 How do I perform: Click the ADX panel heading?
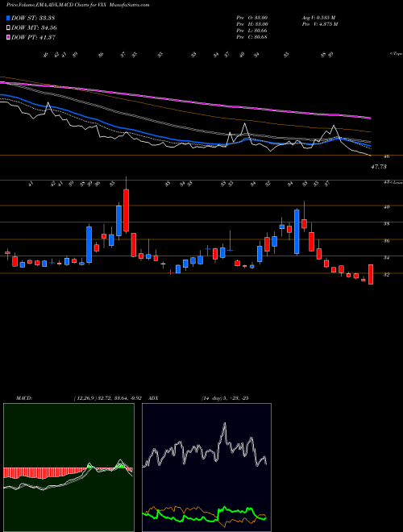coord(153,398)
